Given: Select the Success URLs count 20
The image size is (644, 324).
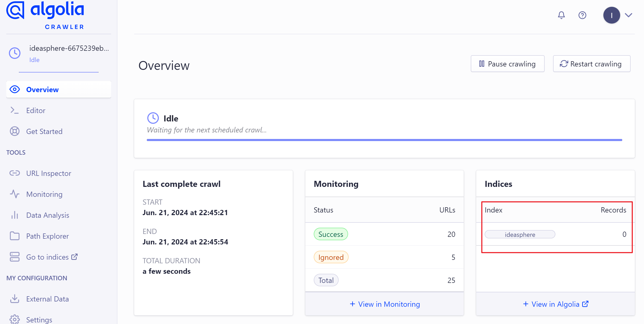Looking at the screenshot, I should pos(451,234).
